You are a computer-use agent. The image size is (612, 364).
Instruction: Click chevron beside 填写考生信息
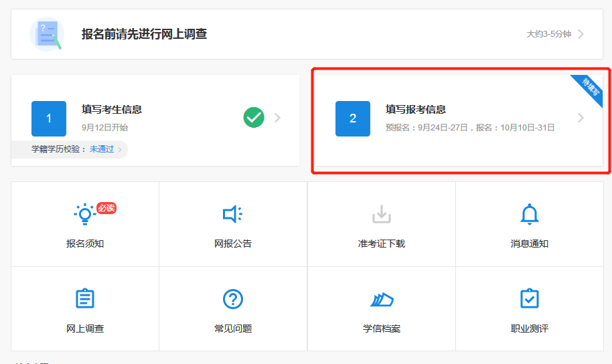277,118
